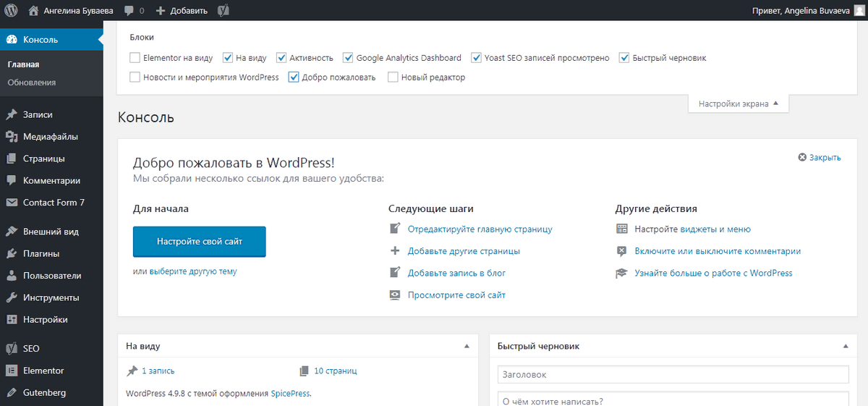Click the plus icon next to Добавить
The width and height of the screenshot is (868, 406).
pyautogui.click(x=161, y=11)
